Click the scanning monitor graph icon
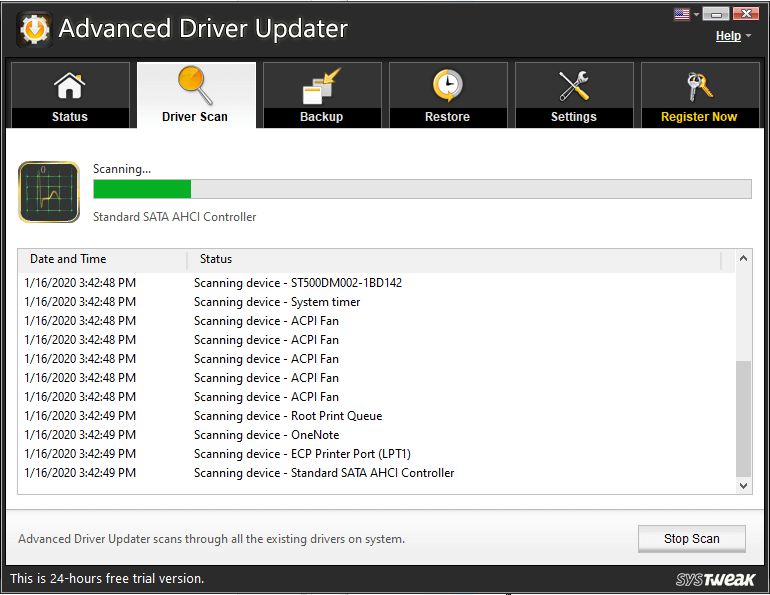 pos(49,192)
